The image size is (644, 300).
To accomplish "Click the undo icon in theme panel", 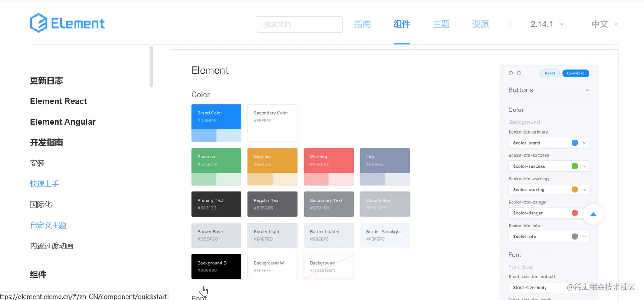I will pyautogui.click(x=511, y=73).
